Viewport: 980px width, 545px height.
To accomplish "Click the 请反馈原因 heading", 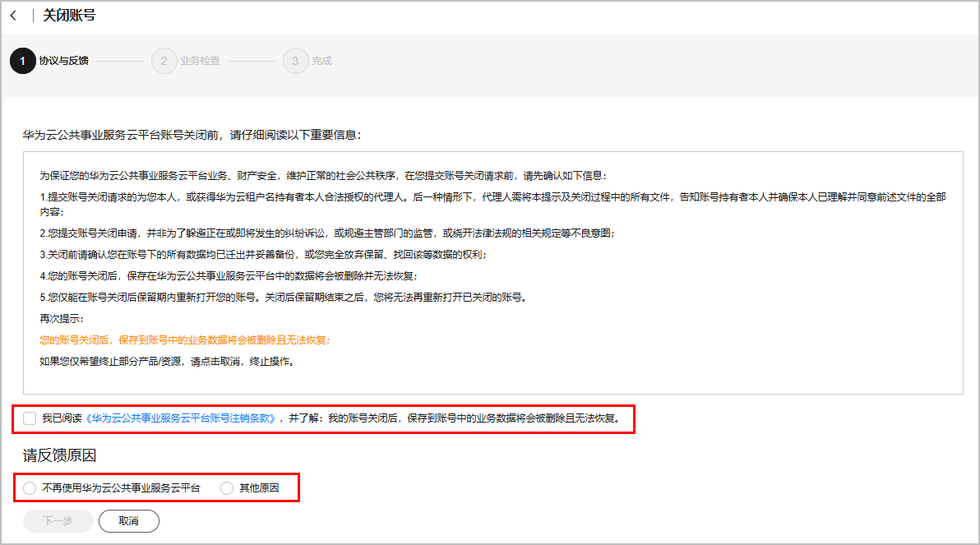I will click(59, 455).
